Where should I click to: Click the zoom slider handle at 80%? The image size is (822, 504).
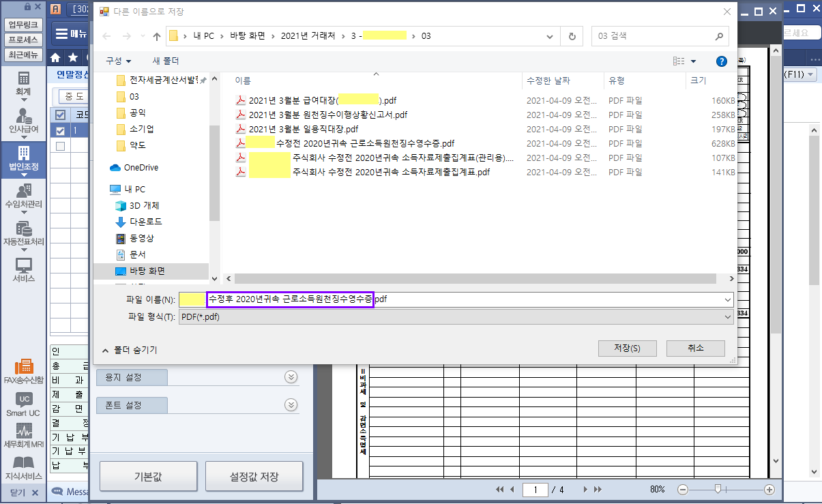coord(718,489)
